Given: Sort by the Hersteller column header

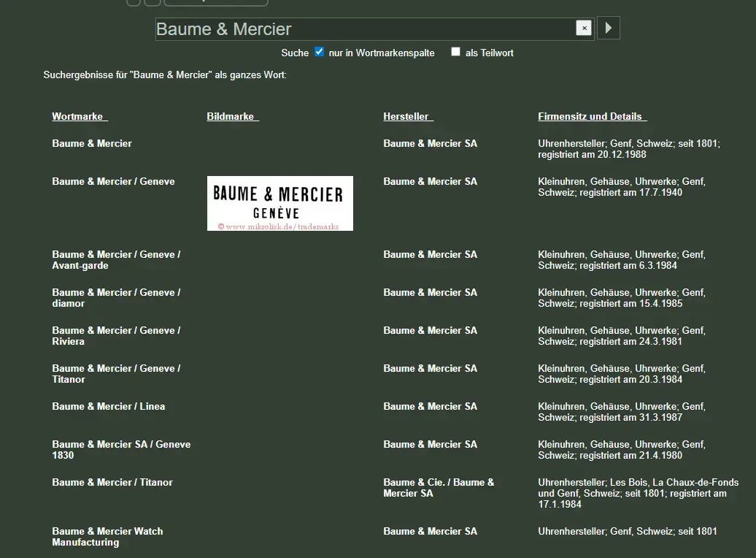Looking at the screenshot, I should click(408, 117).
